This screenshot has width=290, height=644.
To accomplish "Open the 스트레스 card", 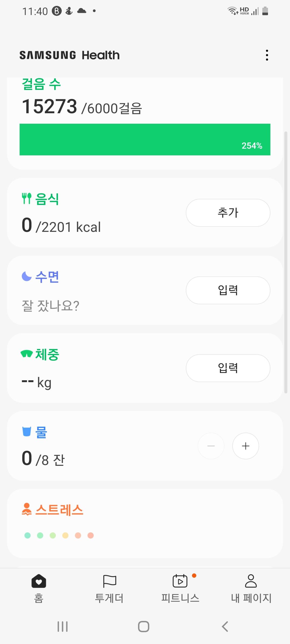I will coord(145,523).
